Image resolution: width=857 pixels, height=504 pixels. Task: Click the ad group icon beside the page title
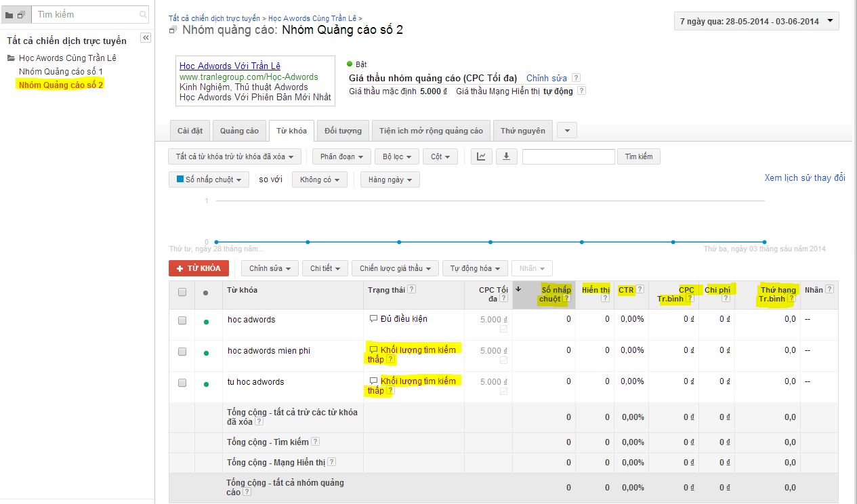pos(173,30)
